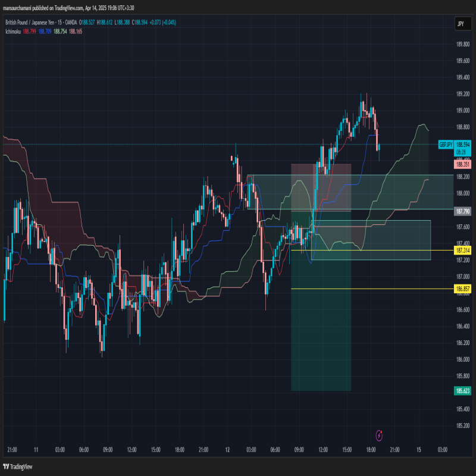Click the gray price tag 187.790

463,211
